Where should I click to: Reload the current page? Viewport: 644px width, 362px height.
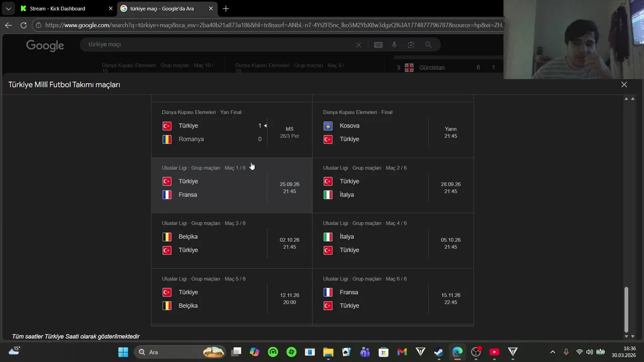click(24, 25)
